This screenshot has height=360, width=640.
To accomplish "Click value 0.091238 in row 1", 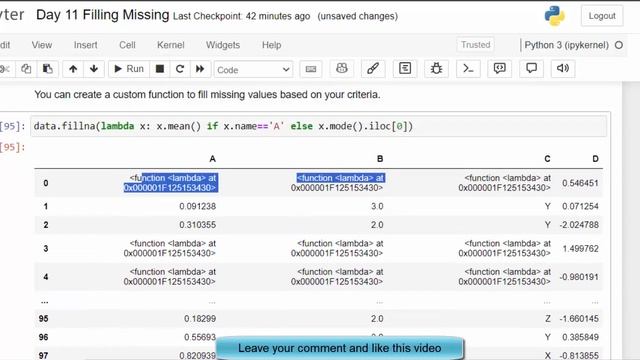I will 198,206.
